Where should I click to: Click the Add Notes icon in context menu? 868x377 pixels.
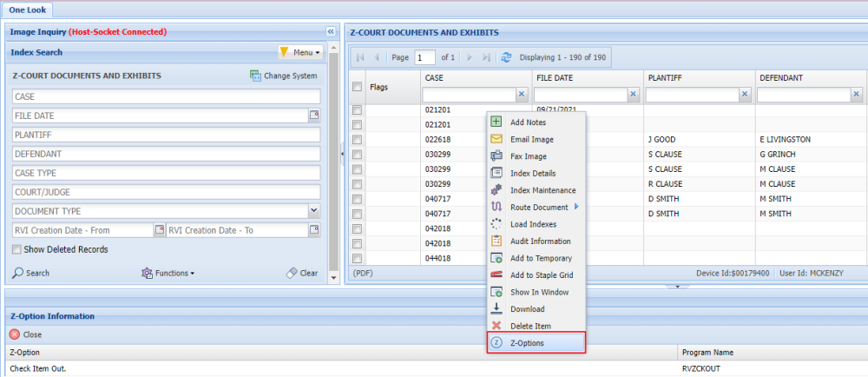(x=496, y=122)
